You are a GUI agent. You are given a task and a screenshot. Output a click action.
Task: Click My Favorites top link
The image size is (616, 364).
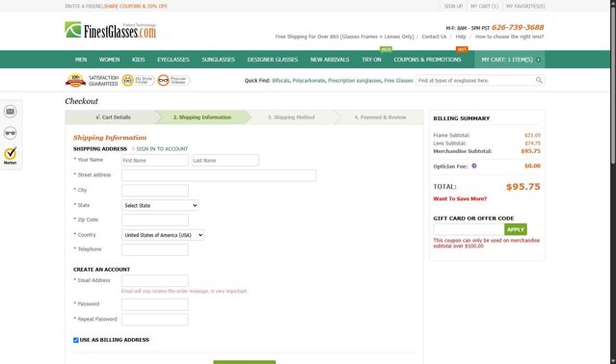[x=525, y=7]
